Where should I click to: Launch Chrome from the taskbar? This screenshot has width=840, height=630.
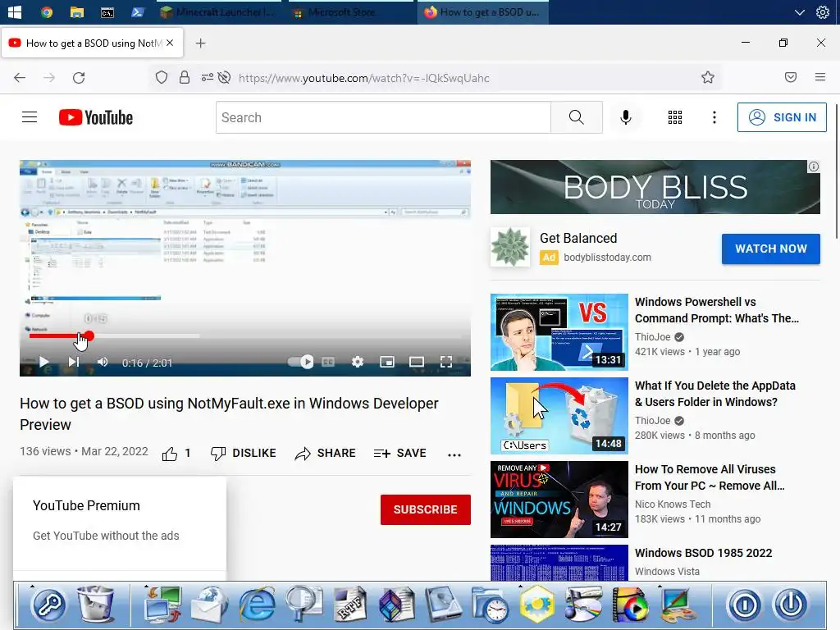47,11
